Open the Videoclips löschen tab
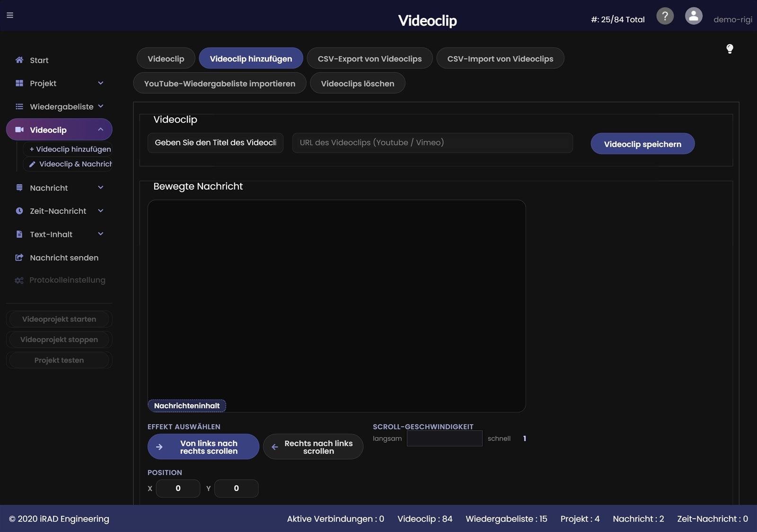This screenshot has width=757, height=532. (x=357, y=83)
